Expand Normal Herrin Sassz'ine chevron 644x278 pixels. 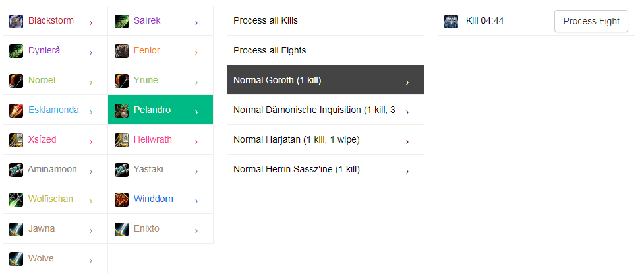tap(407, 171)
